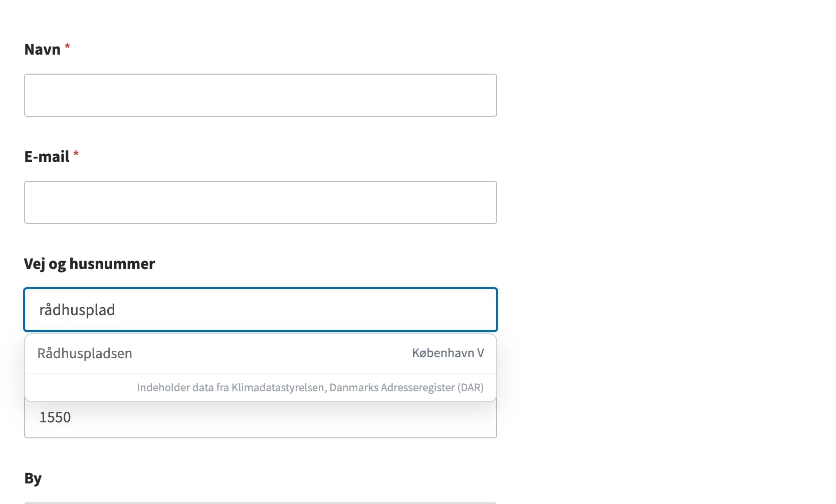The image size is (836, 504).
Task: Focus the E-mail input field
Action: pos(261,202)
